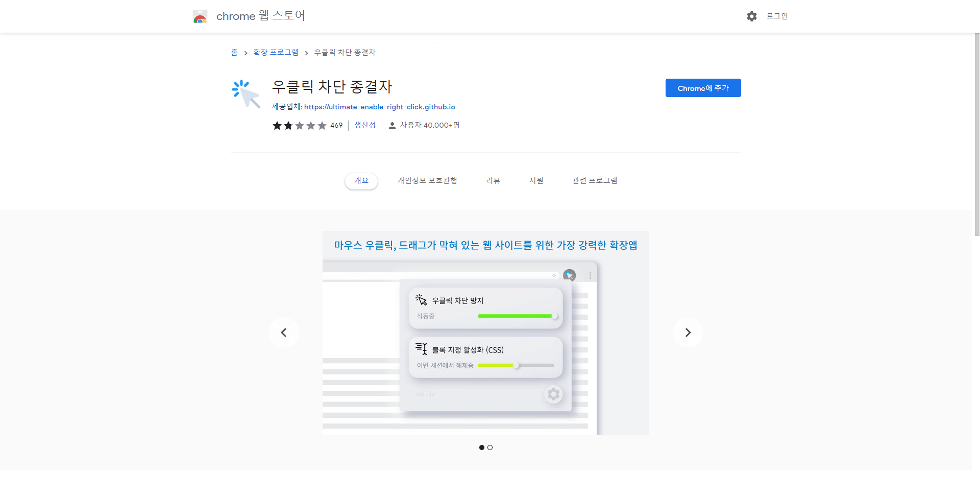This screenshot has height=495, width=980.
Task: Click the page vertical scrollbar
Action: (977, 134)
